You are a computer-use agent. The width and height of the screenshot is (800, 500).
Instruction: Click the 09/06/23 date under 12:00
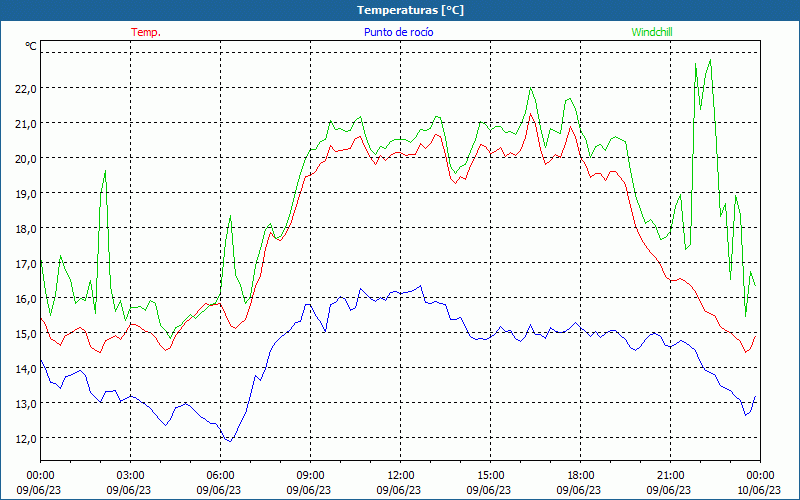[399, 490]
